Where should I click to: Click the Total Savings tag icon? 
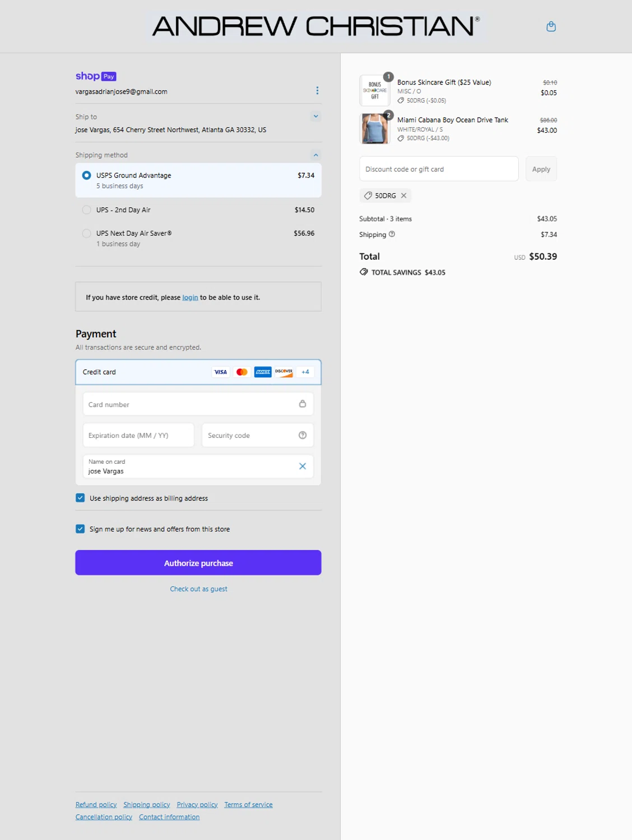(x=364, y=272)
